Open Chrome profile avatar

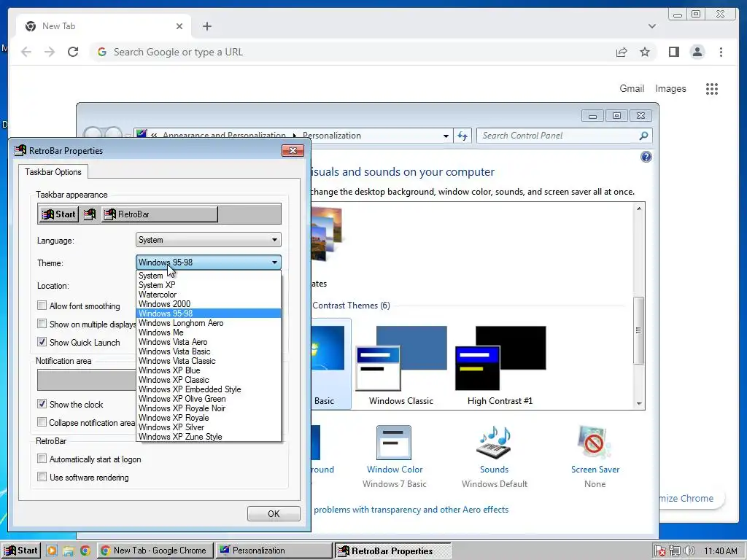(697, 52)
